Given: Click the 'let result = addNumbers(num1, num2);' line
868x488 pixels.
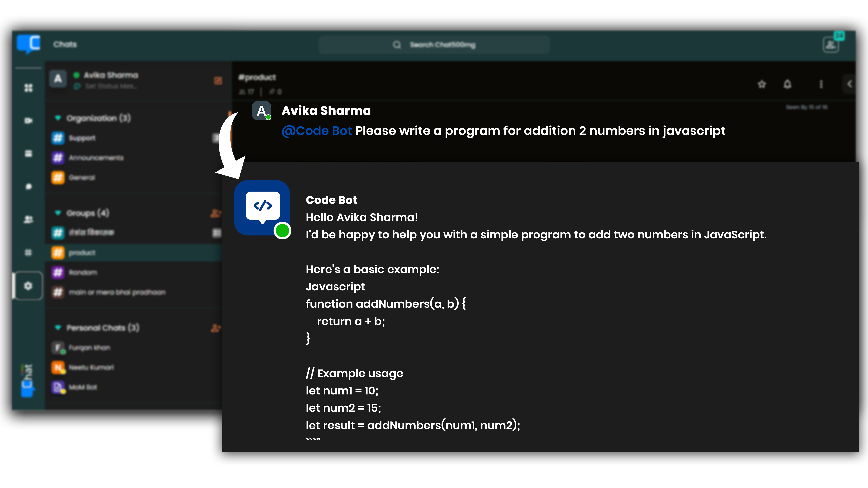Looking at the screenshot, I should click(413, 425).
